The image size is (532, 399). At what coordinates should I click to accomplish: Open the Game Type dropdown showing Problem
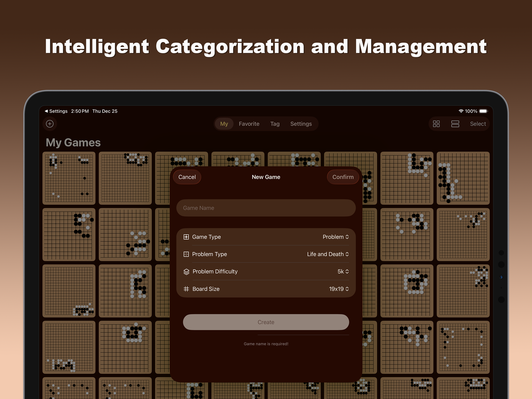click(x=336, y=237)
